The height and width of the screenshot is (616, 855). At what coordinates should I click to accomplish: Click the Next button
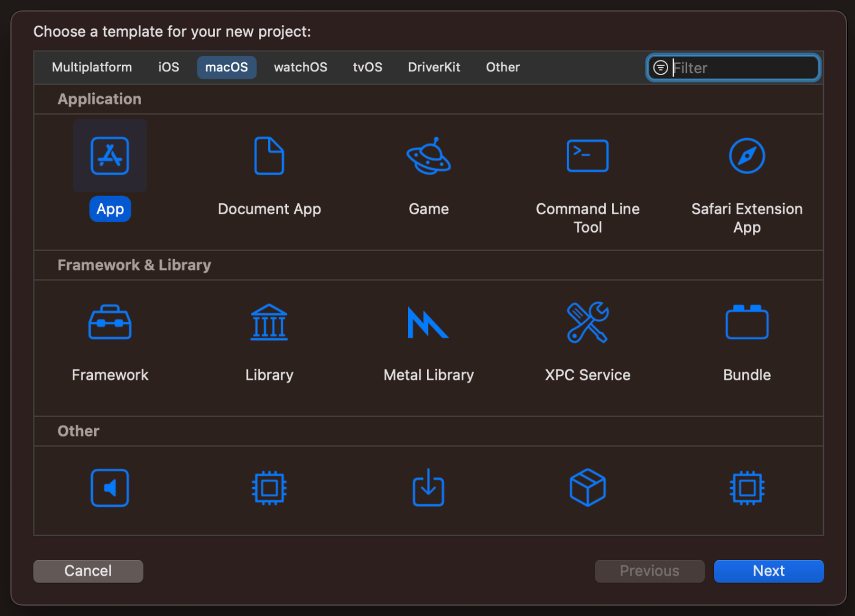point(769,571)
